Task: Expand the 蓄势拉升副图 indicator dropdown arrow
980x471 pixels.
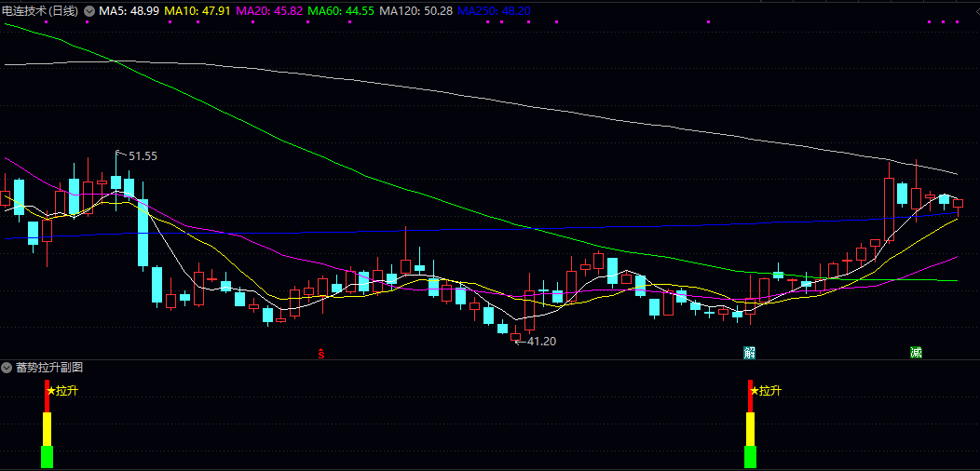Action: (x=7, y=368)
